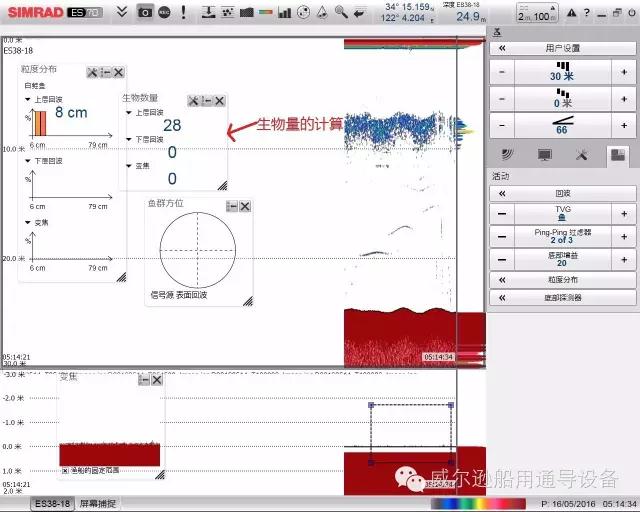Open the Operation sonar icon tab
This screenshot has width=640, height=512.
pos(507,155)
